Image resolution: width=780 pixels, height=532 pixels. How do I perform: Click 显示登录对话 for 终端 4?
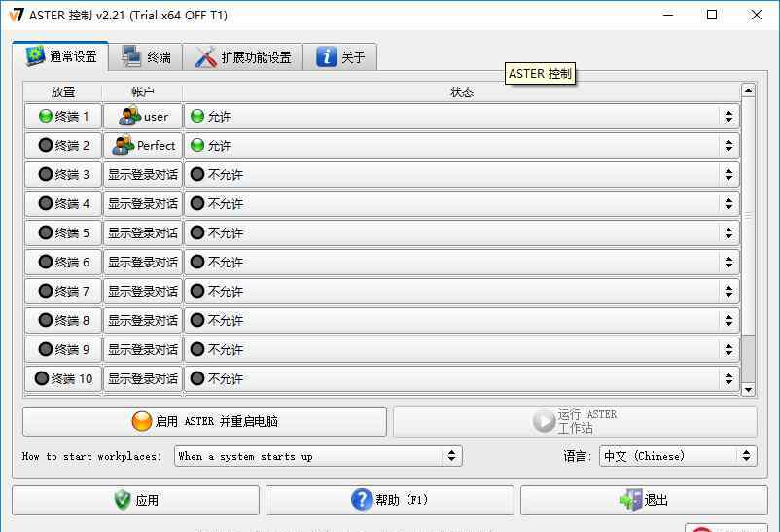(143, 203)
